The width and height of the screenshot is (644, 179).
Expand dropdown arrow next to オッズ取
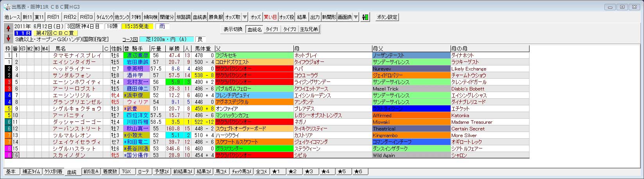(x=244, y=17)
